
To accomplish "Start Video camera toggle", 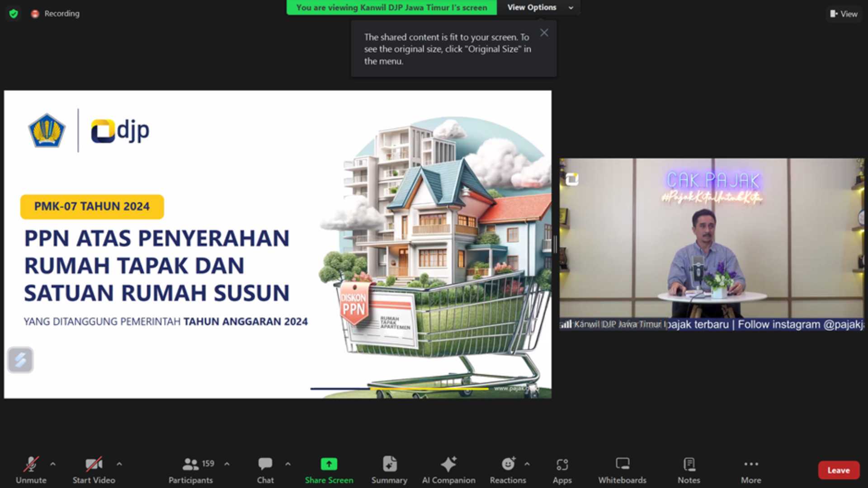I will pyautogui.click(x=94, y=464).
